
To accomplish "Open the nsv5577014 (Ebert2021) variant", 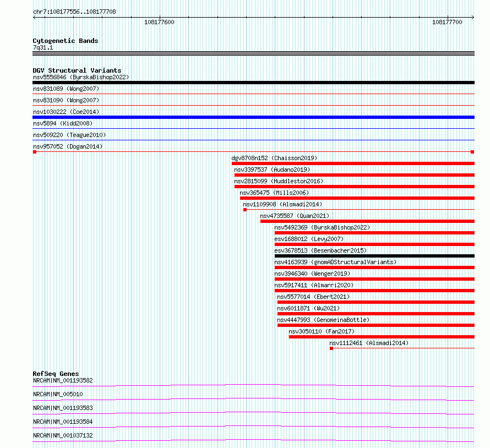I will (313, 297).
